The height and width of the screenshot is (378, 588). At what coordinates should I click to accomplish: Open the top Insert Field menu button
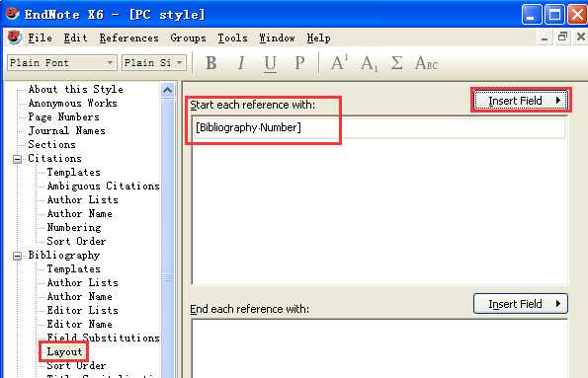(521, 100)
